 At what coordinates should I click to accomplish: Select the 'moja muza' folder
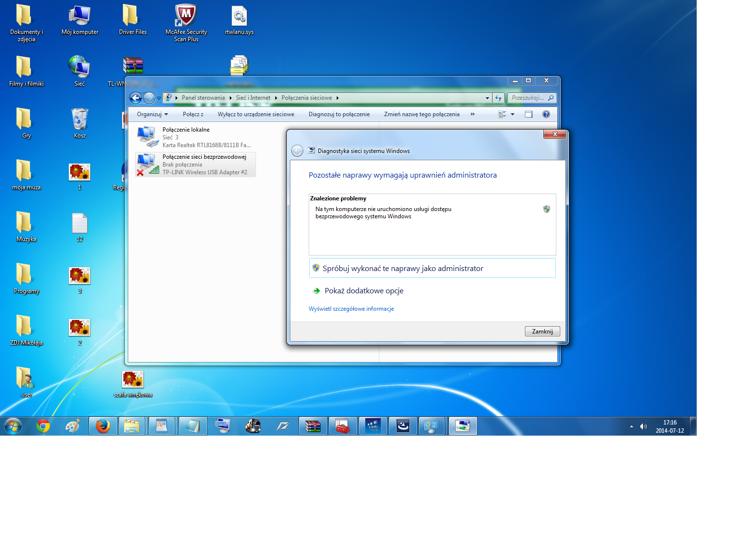(x=27, y=175)
